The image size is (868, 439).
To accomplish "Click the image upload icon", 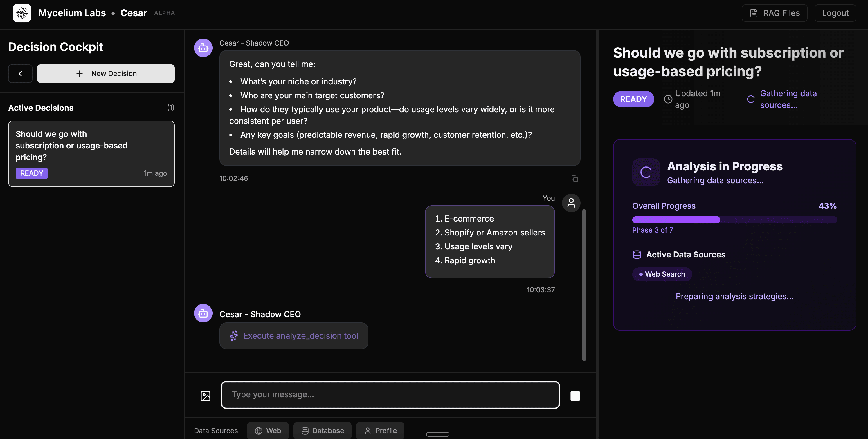I will pos(205,396).
